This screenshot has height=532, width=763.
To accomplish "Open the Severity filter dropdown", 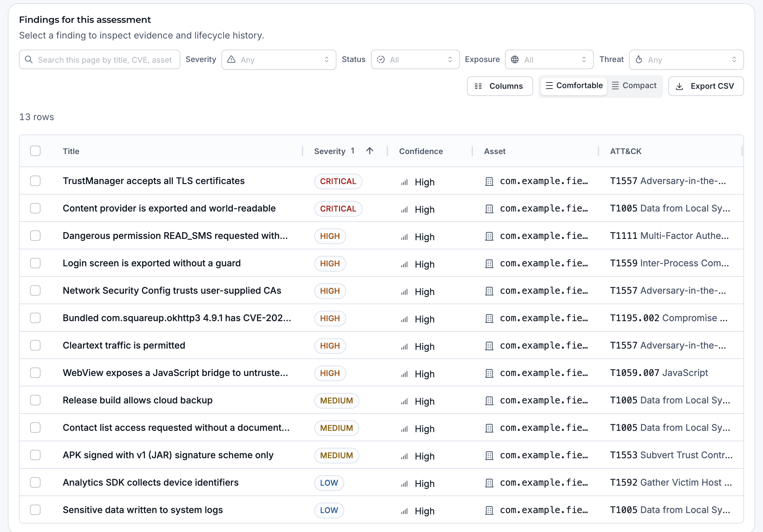I will coord(279,59).
